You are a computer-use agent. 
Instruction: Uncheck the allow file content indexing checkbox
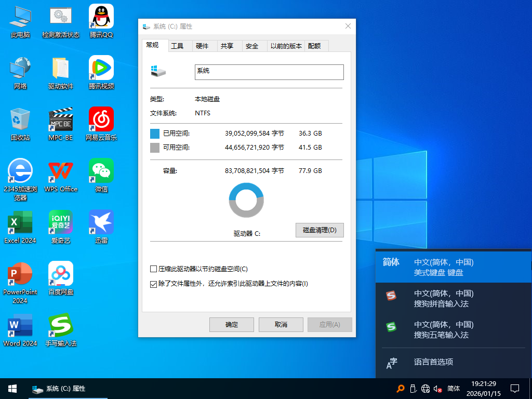tap(154, 284)
